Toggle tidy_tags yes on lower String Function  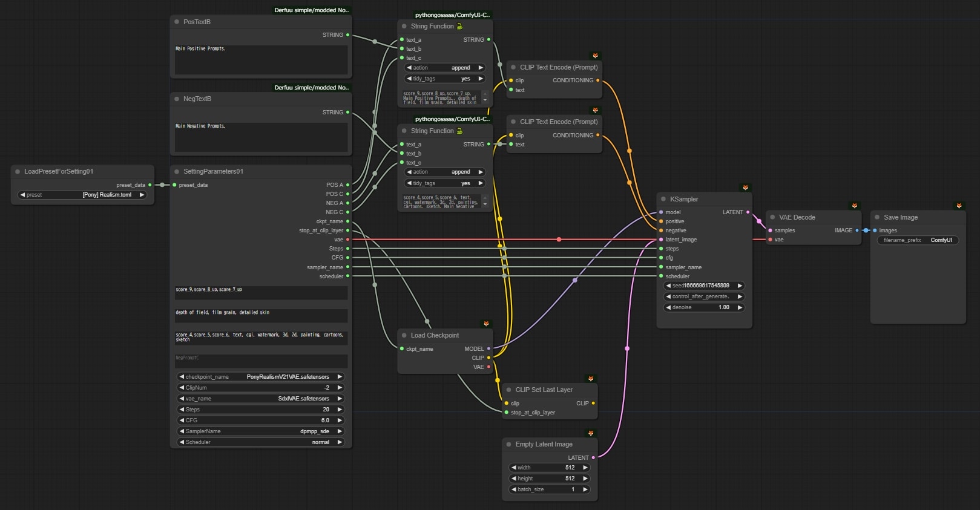[x=445, y=183]
